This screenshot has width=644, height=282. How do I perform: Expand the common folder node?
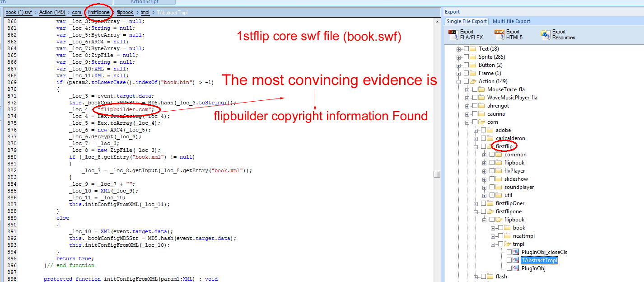coord(485,155)
